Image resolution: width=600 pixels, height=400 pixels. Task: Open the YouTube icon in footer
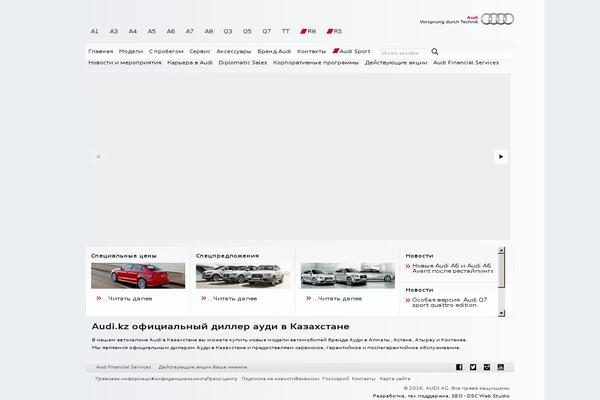click(501, 367)
